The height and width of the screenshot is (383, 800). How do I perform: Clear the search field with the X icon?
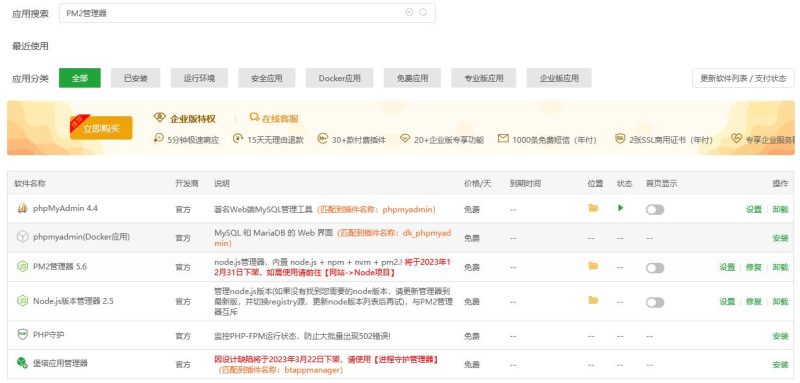click(409, 12)
